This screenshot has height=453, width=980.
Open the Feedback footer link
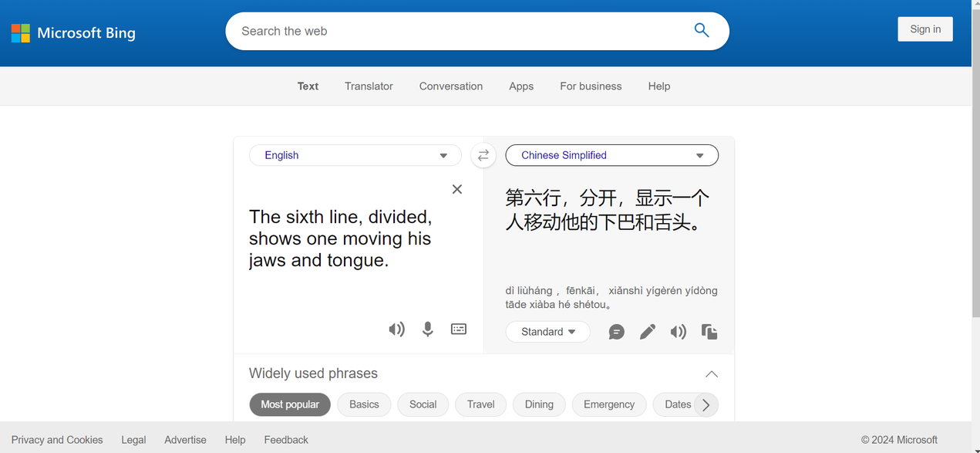(286, 440)
